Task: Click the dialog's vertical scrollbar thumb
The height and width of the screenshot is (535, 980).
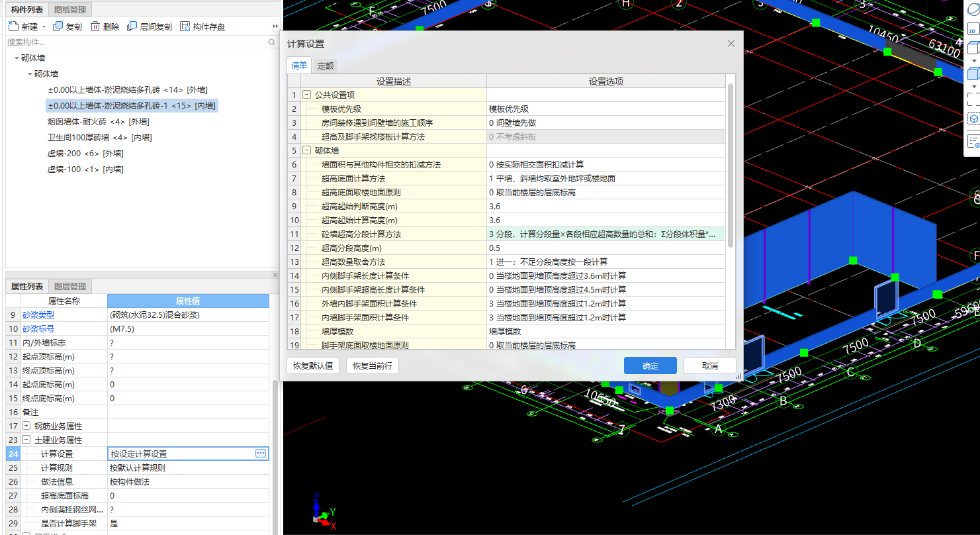Action: (x=731, y=166)
